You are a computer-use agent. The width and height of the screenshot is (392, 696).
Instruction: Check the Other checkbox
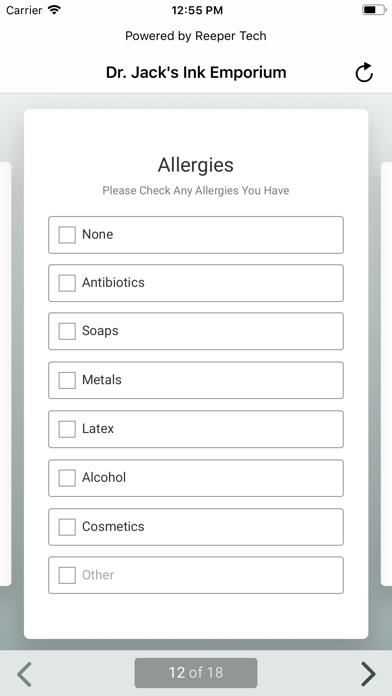(x=67, y=575)
